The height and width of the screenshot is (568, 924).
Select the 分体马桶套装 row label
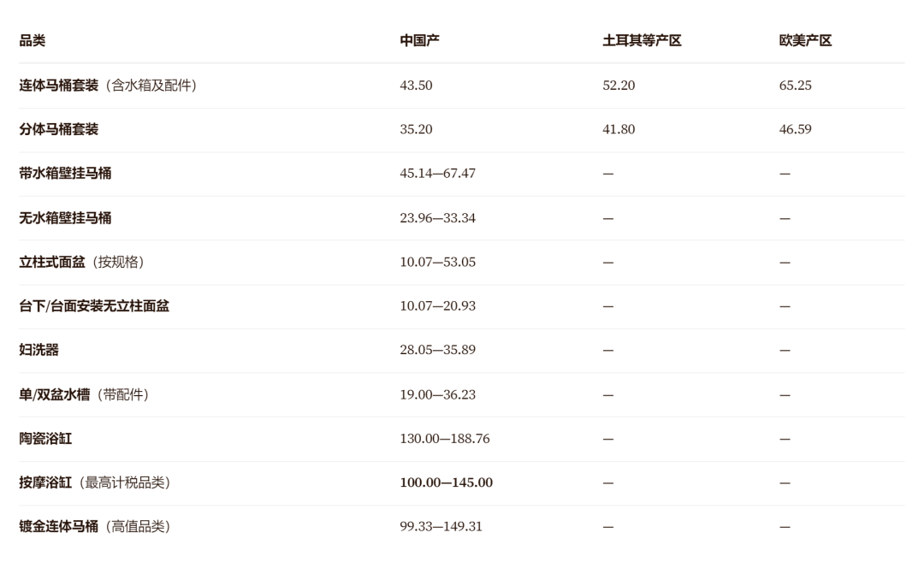(x=58, y=130)
